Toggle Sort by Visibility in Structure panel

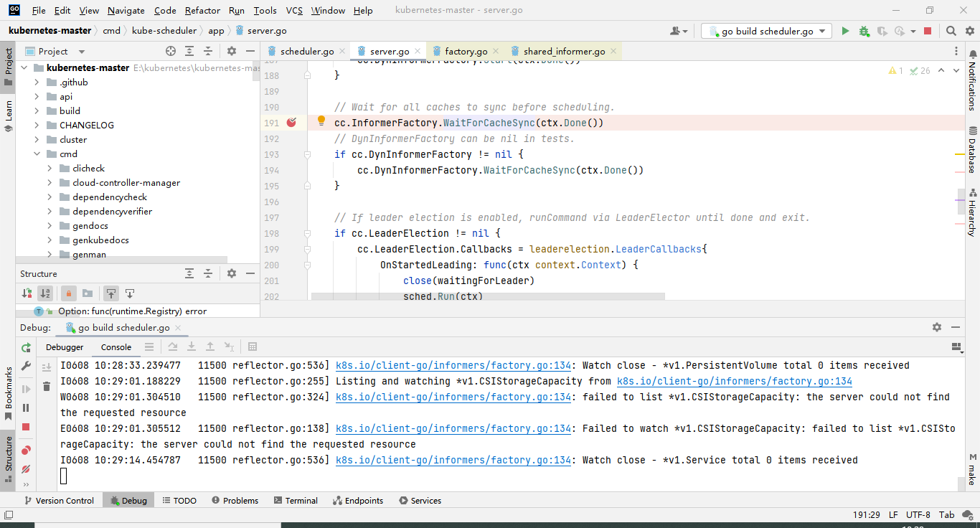pyautogui.click(x=27, y=293)
